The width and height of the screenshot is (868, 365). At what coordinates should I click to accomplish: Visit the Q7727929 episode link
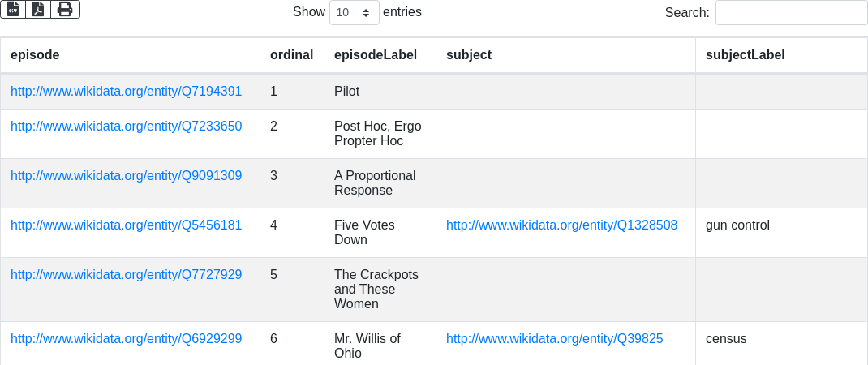(126, 275)
